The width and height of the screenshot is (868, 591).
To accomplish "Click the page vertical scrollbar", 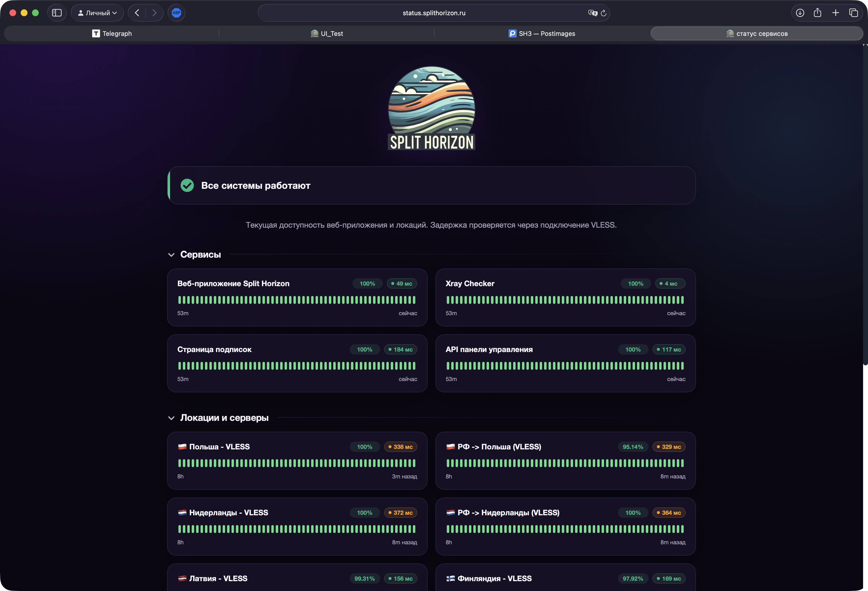I will coord(865,205).
